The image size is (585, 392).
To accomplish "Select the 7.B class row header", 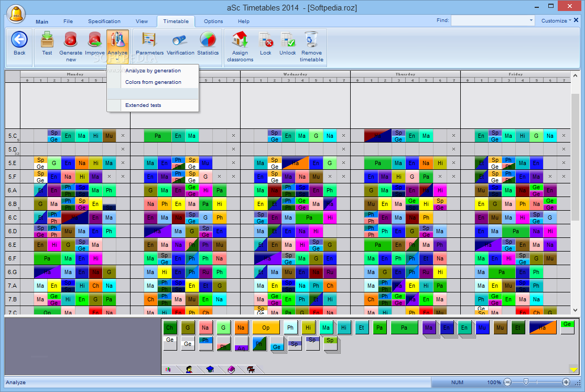I will pos(13,299).
